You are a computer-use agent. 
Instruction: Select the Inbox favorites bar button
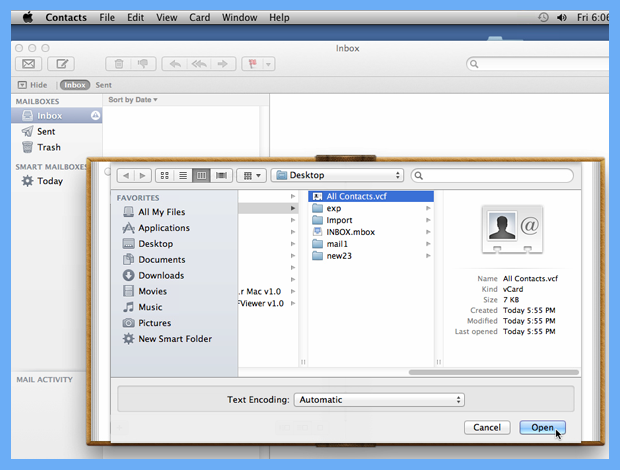[75, 85]
